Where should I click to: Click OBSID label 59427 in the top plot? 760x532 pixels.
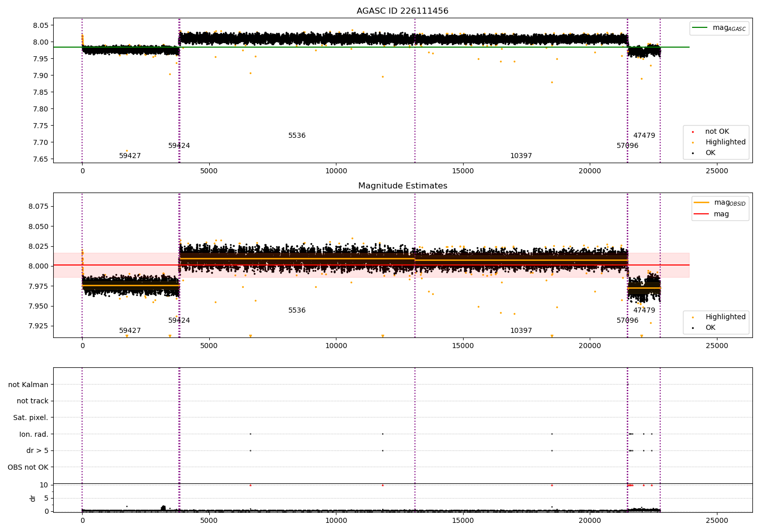(x=130, y=156)
